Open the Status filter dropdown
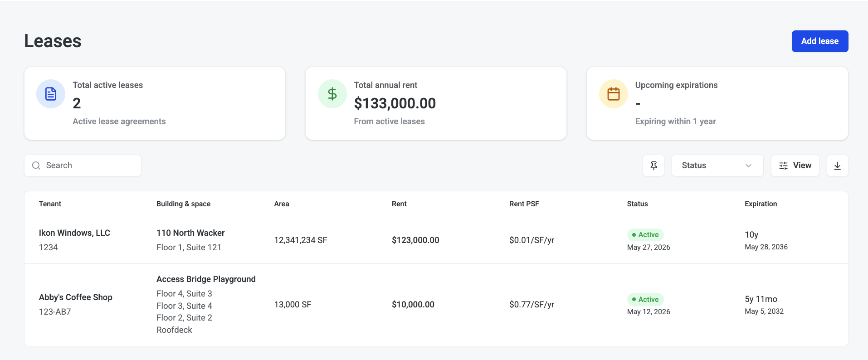The height and width of the screenshot is (360, 868). point(717,165)
